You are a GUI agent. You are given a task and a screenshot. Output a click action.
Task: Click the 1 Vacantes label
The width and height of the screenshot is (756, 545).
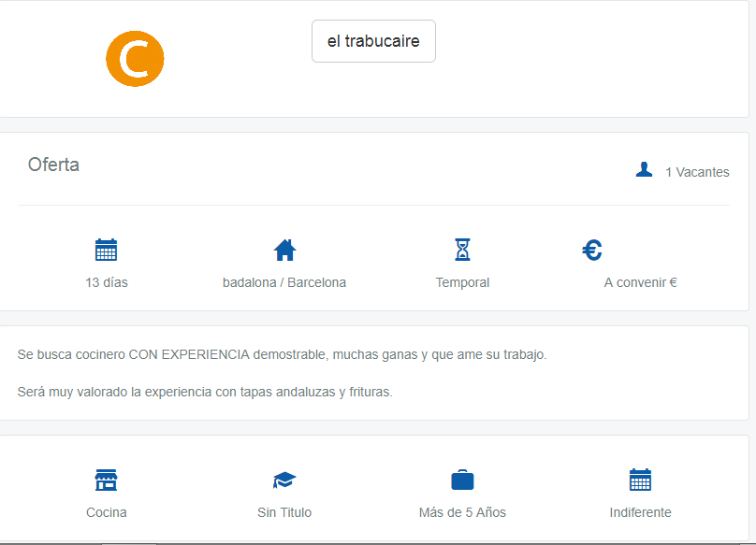pyautogui.click(x=697, y=172)
